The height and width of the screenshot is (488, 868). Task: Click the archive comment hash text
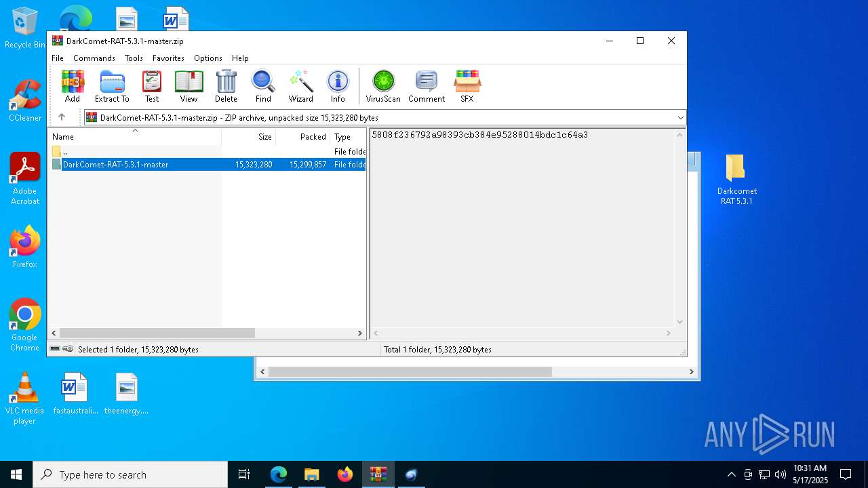[x=480, y=135]
